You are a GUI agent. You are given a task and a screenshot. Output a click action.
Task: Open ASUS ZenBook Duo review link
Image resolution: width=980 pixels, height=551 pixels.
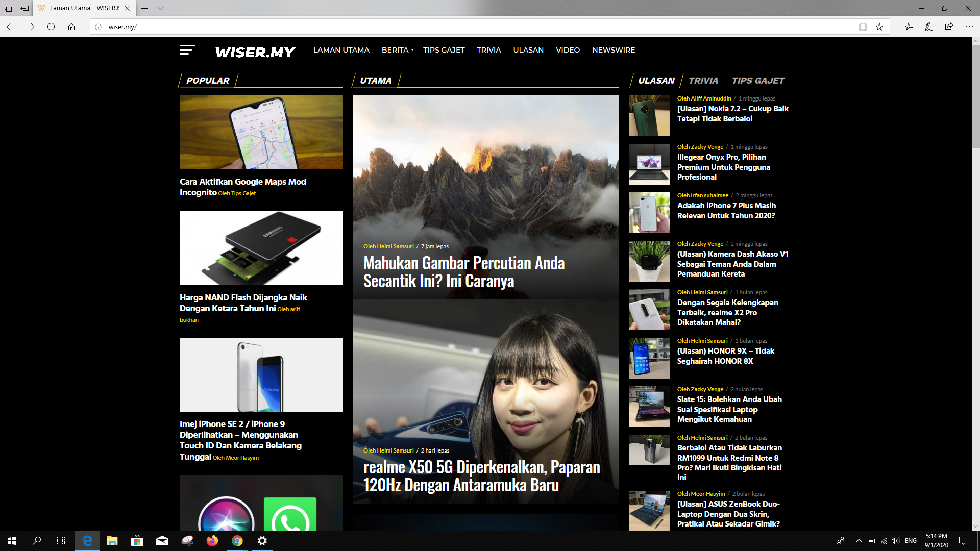[728, 514]
